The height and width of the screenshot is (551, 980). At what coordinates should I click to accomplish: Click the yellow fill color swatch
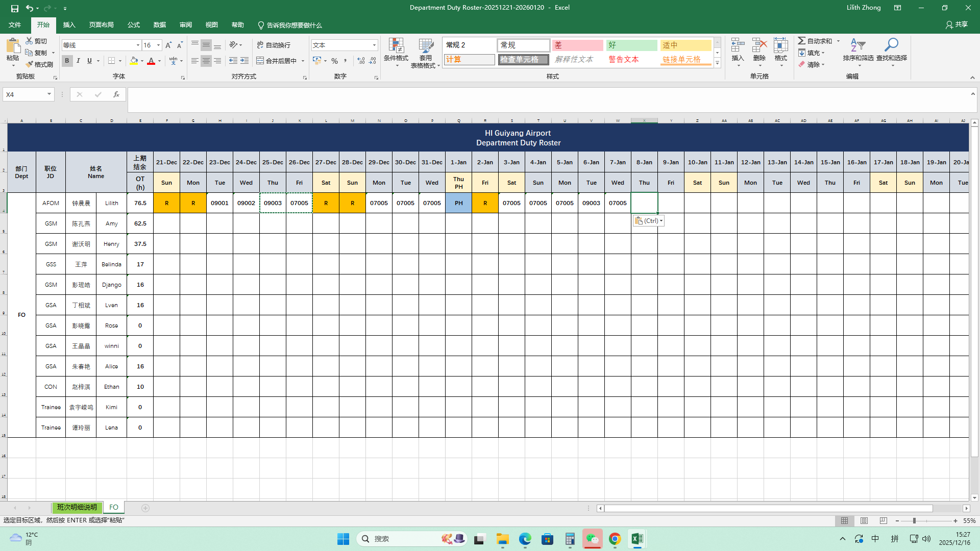[x=134, y=61]
